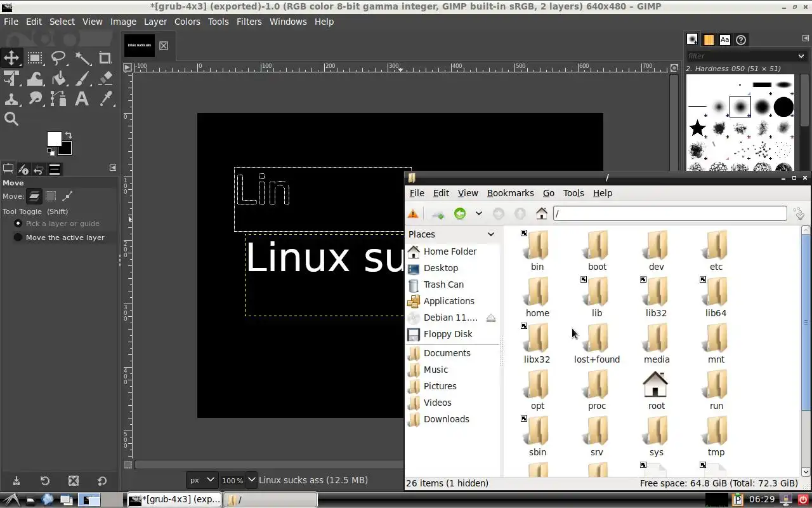Select the Paintbrush tool
The width and height of the screenshot is (812, 508).
coord(82,79)
